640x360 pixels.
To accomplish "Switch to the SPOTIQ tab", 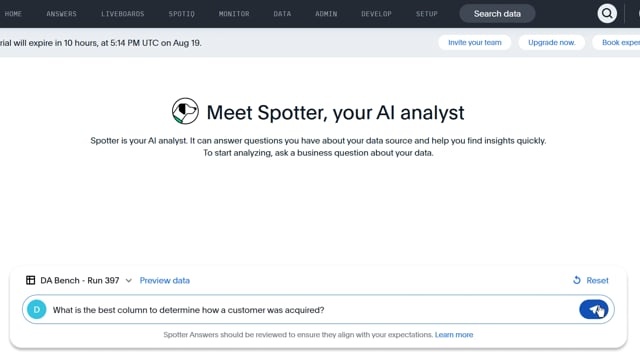I will pos(182,14).
